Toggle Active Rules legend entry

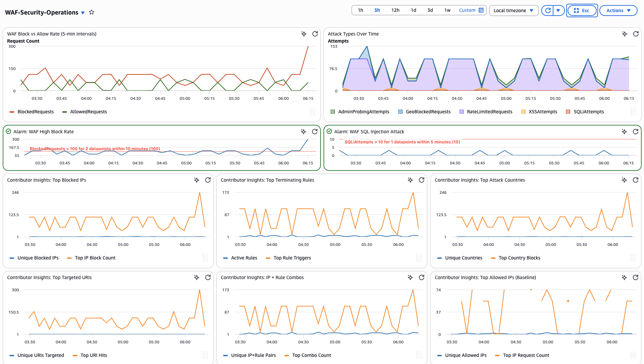(240, 258)
